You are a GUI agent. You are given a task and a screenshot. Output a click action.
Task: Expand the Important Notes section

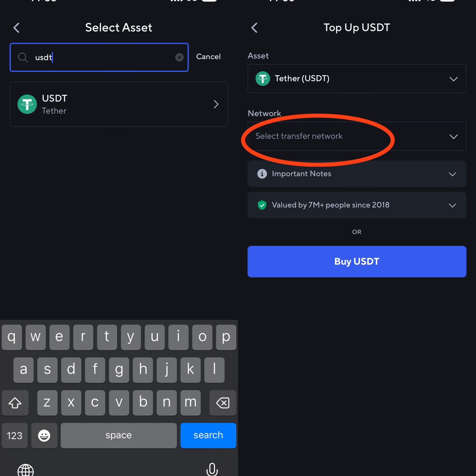point(357,174)
